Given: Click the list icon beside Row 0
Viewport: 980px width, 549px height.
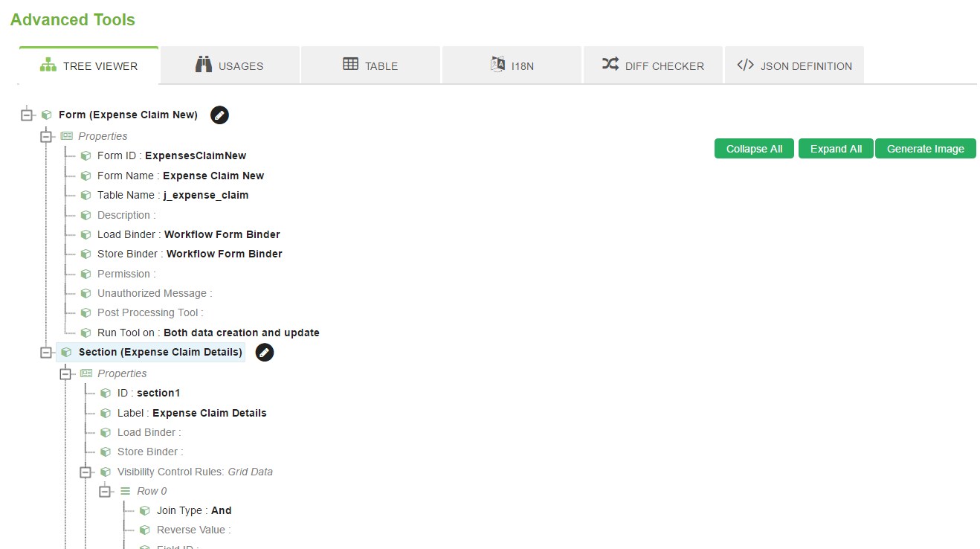Looking at the screenshot, I should click(125, 491).
